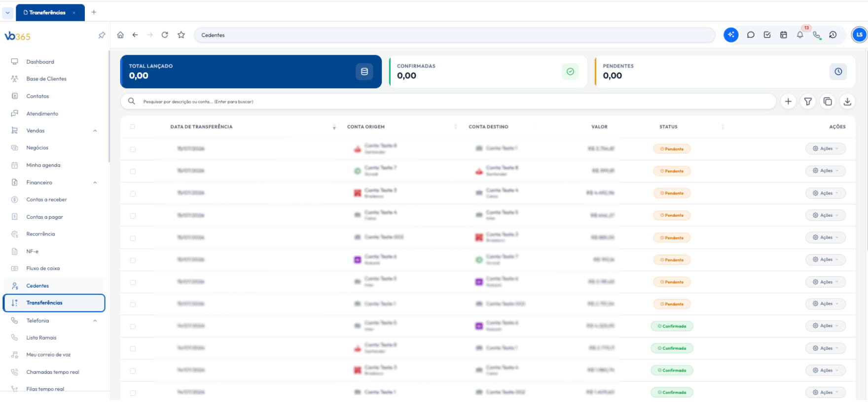This screenshot has height=402, width=868.
Task: Check the checkbox of first Confirmada row
Action: click(x=133, y=327)
